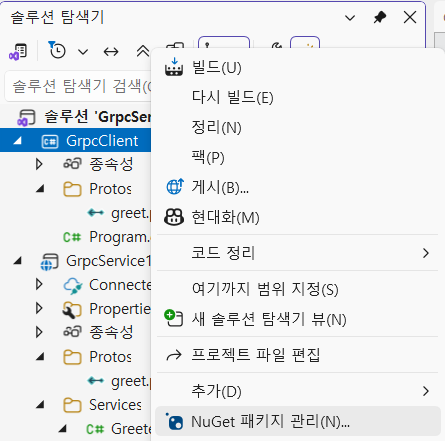Viewport: 445px width, 441px height.
Task: Open the Solution Explorer window options chevron
Action: pyautogui.click(x=350, y=18)
